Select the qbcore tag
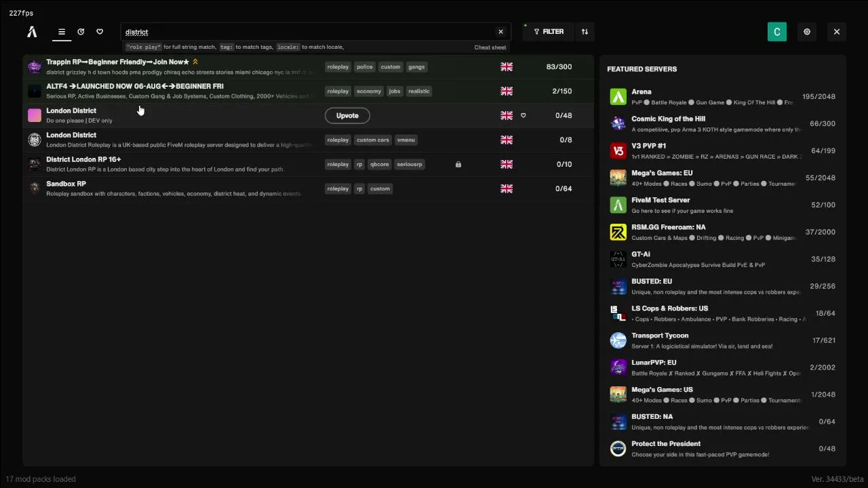The height and width of the screenshot is (488, 868). pos(380,164)
